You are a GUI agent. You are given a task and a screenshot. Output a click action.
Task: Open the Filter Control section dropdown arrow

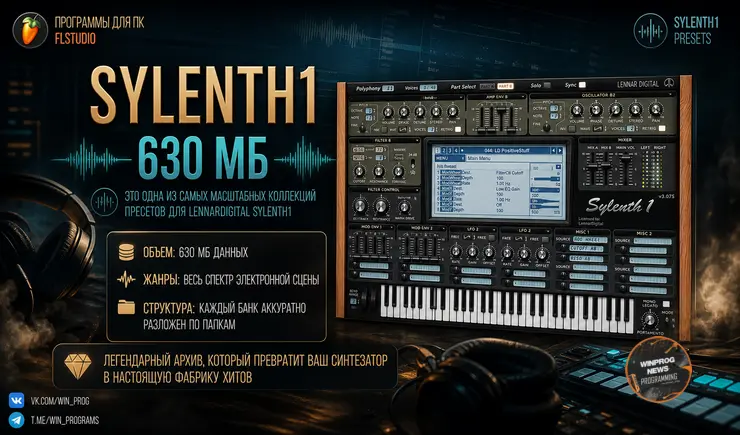tap(417, 190)
